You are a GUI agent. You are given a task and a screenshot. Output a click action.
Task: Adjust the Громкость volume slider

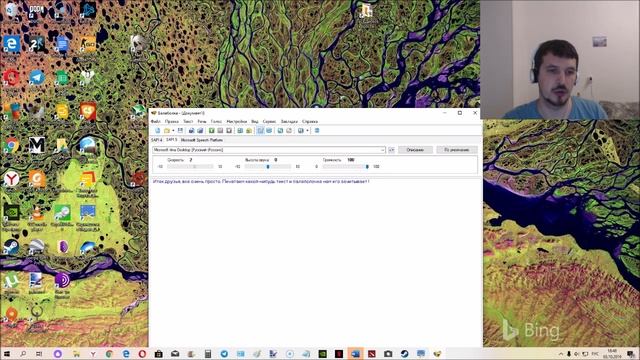click(346, 167)
